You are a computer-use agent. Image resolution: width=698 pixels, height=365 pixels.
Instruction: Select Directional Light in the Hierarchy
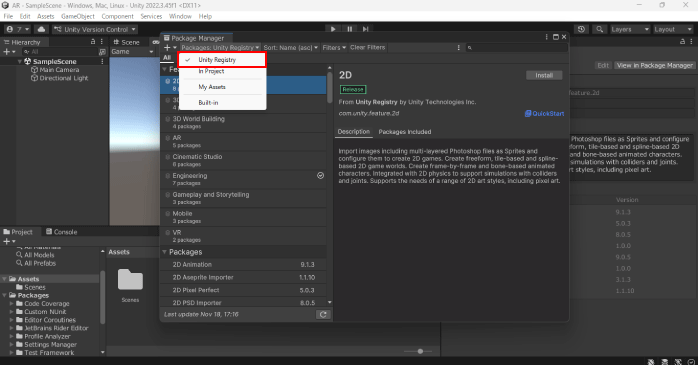coord(59,78)
